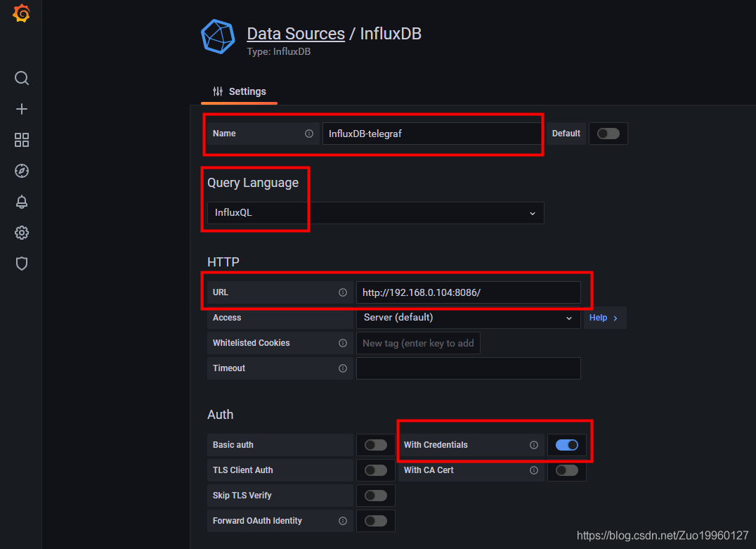The width and height of the screenshot is (756, 549).
Task: Open the search icon in sidebar
Action: [x=22, y=78]
